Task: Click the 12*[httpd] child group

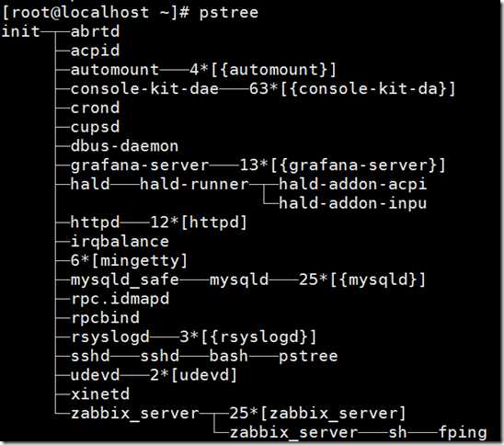Action: (199, 222)
